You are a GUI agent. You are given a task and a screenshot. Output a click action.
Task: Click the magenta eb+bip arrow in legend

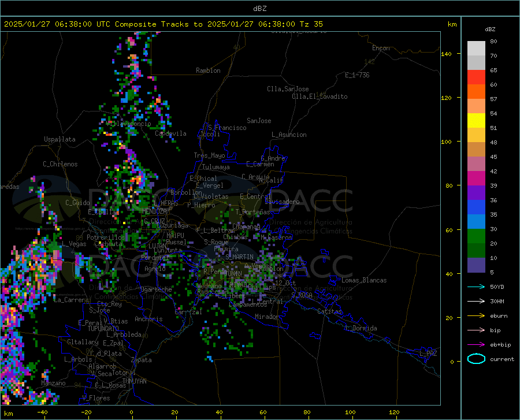click(476, 345)
